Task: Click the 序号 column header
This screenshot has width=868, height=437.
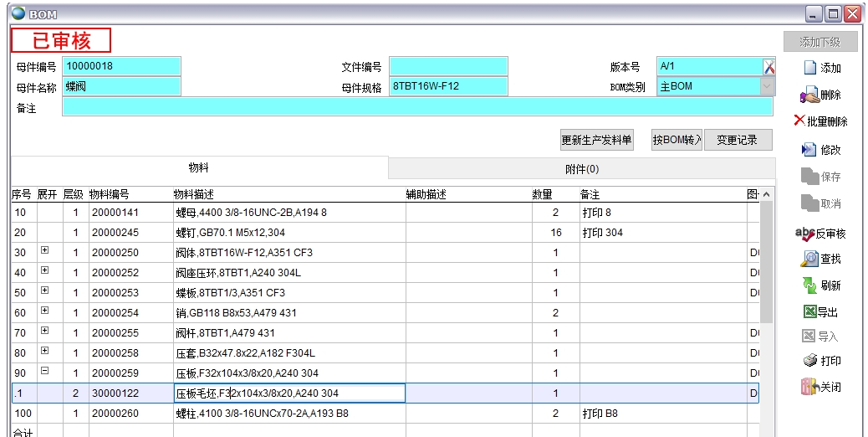Action: click(23, 194)
